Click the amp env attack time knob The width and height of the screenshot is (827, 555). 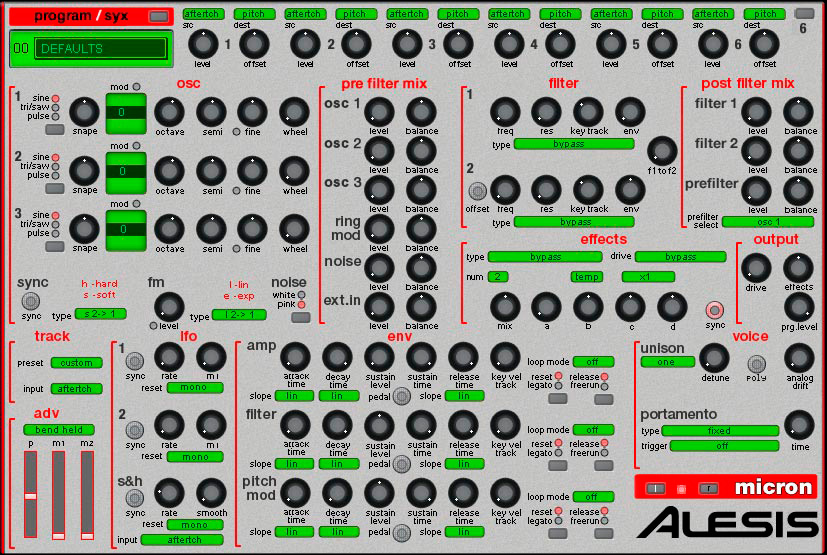point(295,357)
